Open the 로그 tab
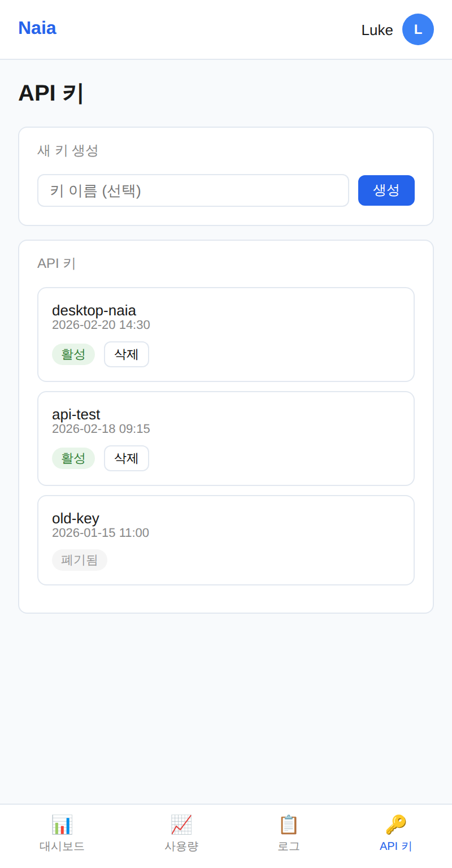452x868 pixels. click(289, 846)
